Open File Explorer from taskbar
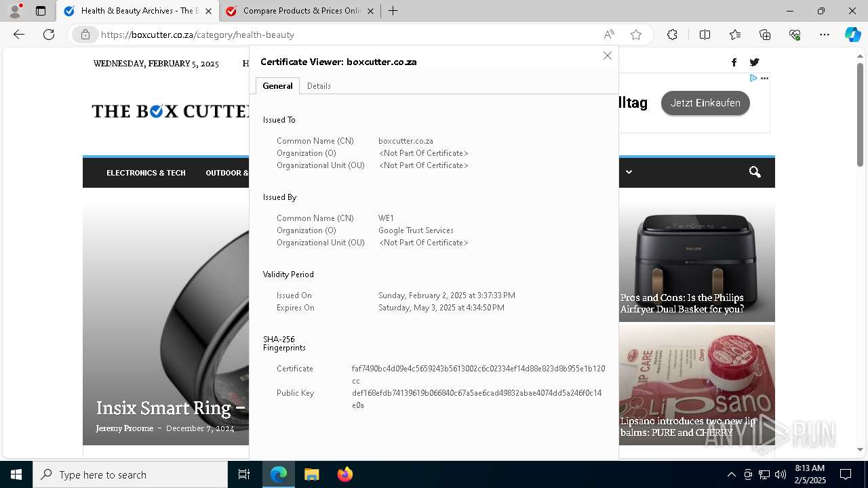 point(311,474)
